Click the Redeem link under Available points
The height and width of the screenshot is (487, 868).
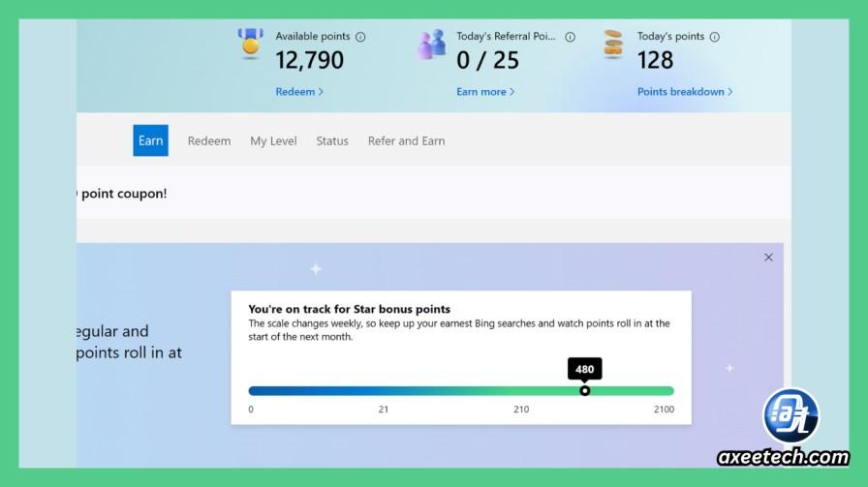pyautogui.click(x=299, y=92)
